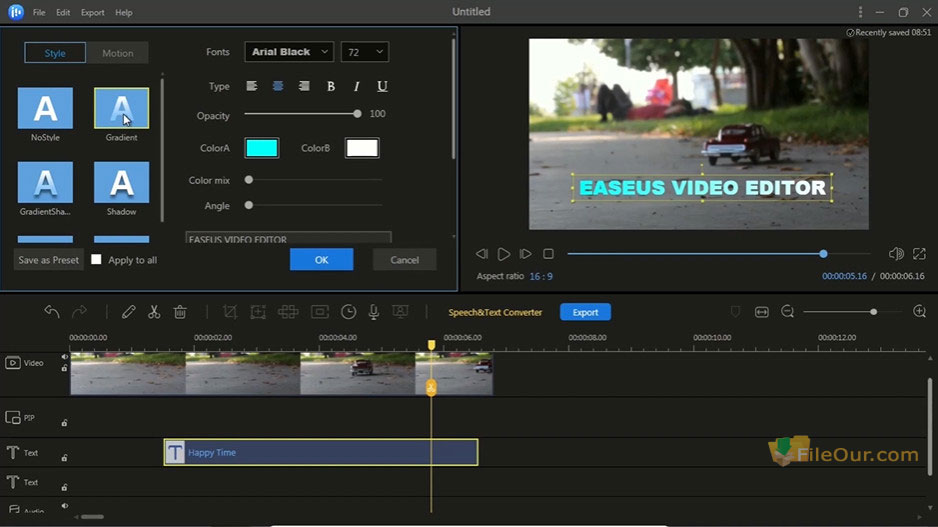Screen dimensions: 938x527
Task: Click the timeline zoom slider handle
Action: tap(873, 312)
